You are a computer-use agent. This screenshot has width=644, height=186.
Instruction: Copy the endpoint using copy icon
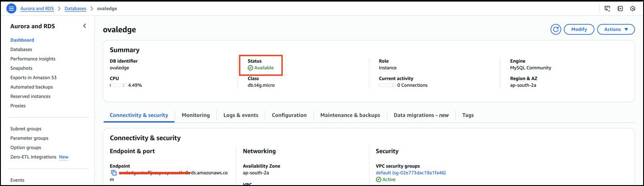114,173
